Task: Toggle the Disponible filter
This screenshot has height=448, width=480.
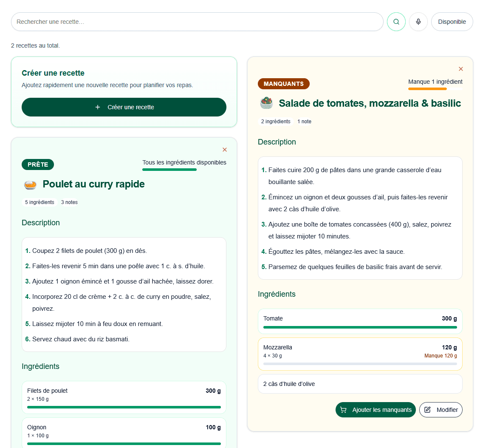Action: (x=452, y=22)
